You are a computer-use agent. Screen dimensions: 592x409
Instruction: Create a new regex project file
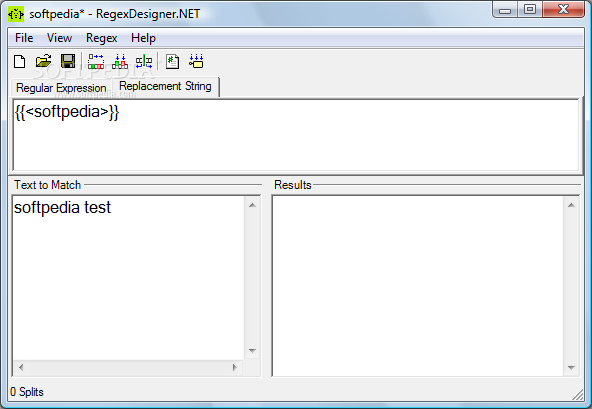click(20, 62)
